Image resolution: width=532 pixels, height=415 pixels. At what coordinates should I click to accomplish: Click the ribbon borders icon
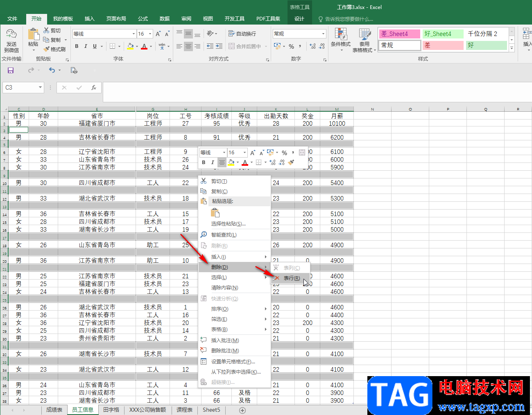click(113, 46)
